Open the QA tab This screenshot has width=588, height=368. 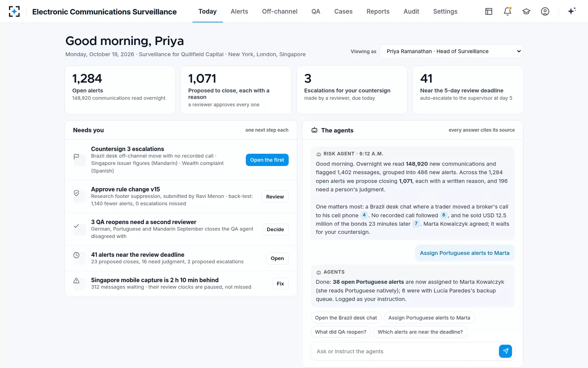pyautogui.click(x=316, y=11)
